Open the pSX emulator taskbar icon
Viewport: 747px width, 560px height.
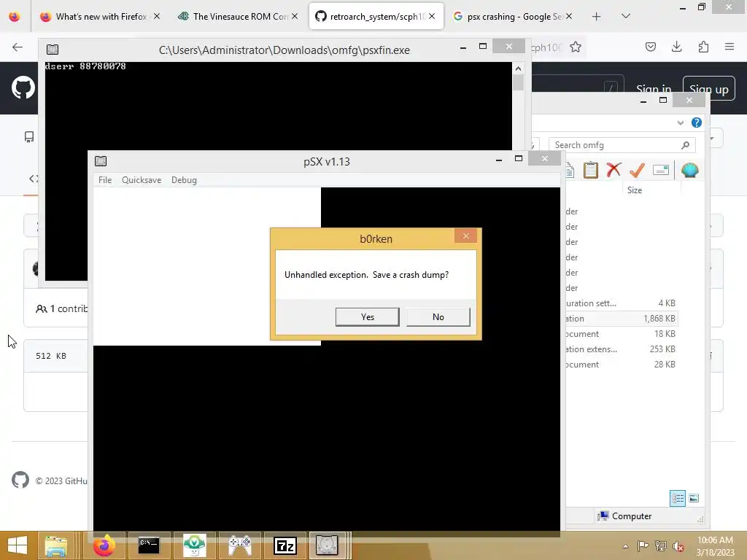327,545
